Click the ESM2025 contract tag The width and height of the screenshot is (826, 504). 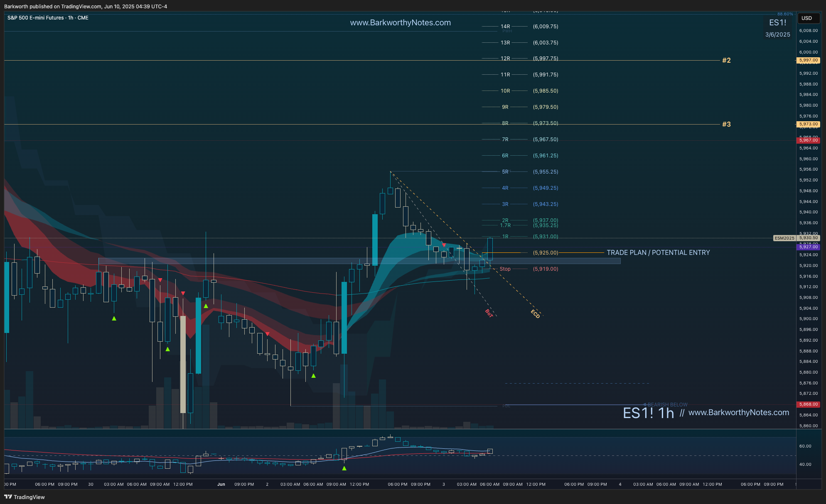point(784,238)
